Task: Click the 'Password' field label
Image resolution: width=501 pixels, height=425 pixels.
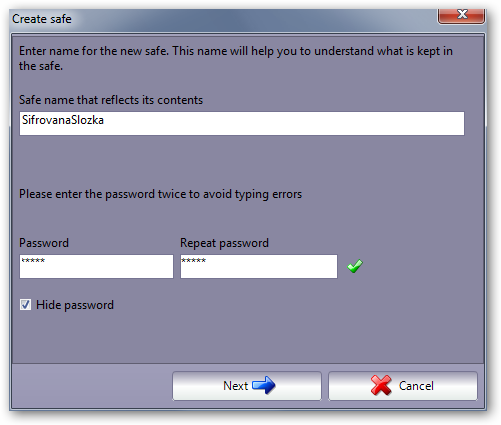Action: pyautogui.click(x=44, y=243)
